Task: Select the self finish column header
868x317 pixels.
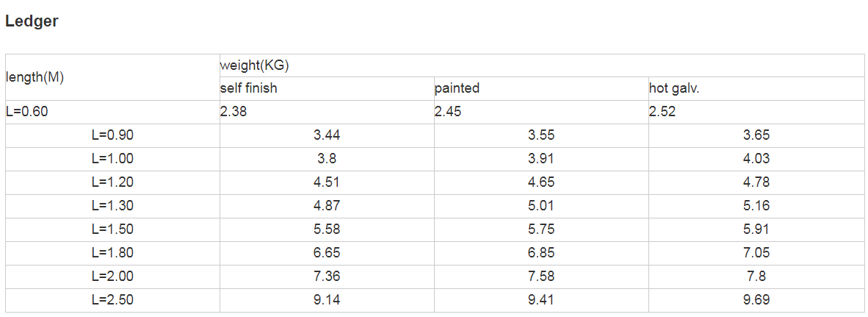Action: (x=327, y=89)
